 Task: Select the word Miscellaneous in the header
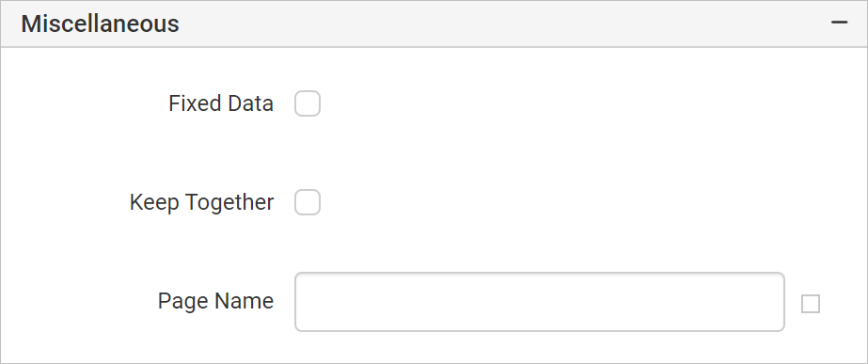click(101, 24)
